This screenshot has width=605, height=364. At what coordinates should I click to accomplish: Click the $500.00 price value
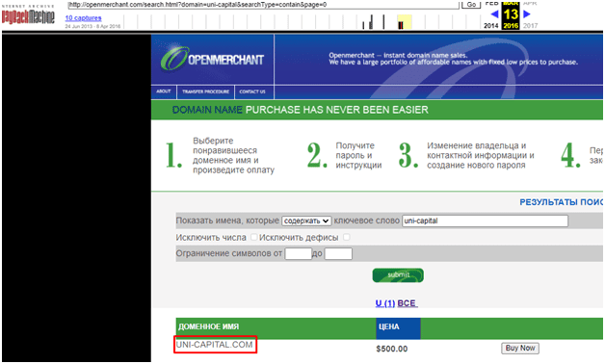(392, 349)
